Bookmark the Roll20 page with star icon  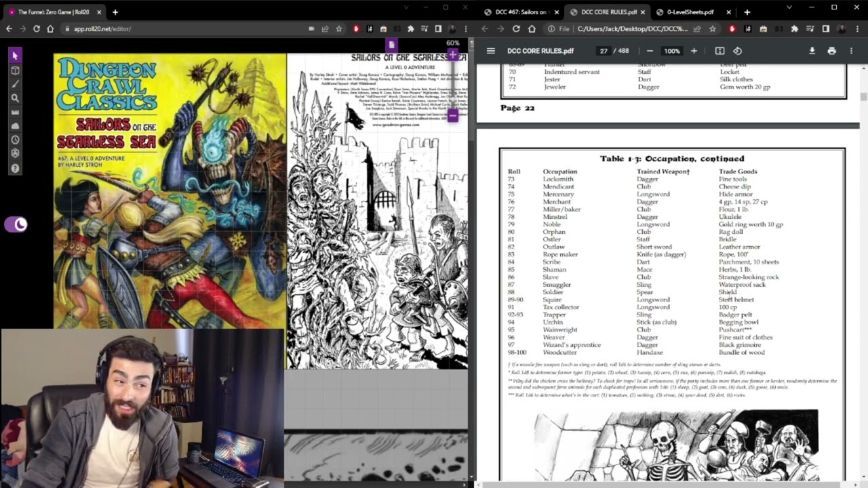[339, 28]
